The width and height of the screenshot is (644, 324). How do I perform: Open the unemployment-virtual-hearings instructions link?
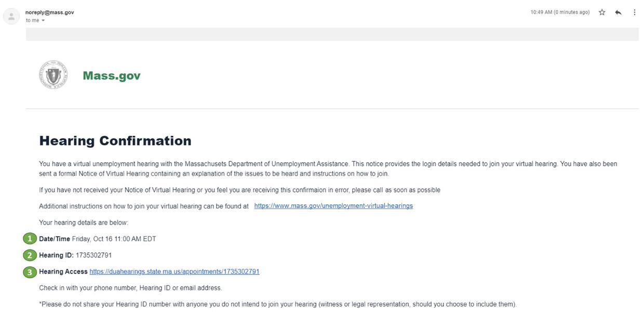click(333, 206)
